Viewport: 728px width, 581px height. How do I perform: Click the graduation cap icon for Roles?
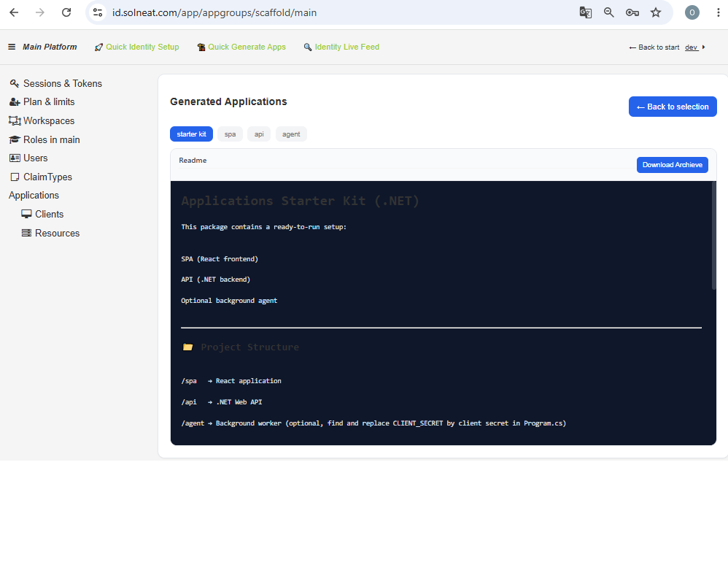[x=15, y=140]
